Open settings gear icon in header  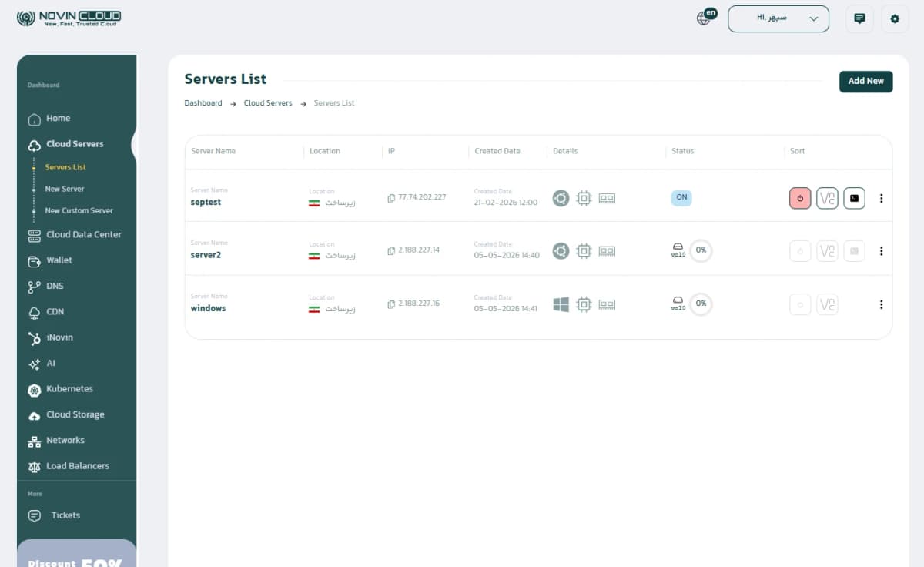895,18
